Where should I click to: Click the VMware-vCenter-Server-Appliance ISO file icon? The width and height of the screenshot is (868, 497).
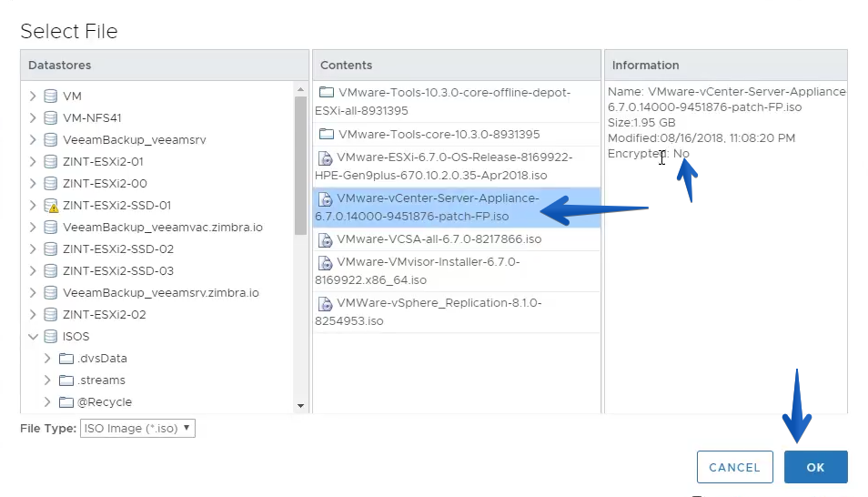(x=325, y=199)
